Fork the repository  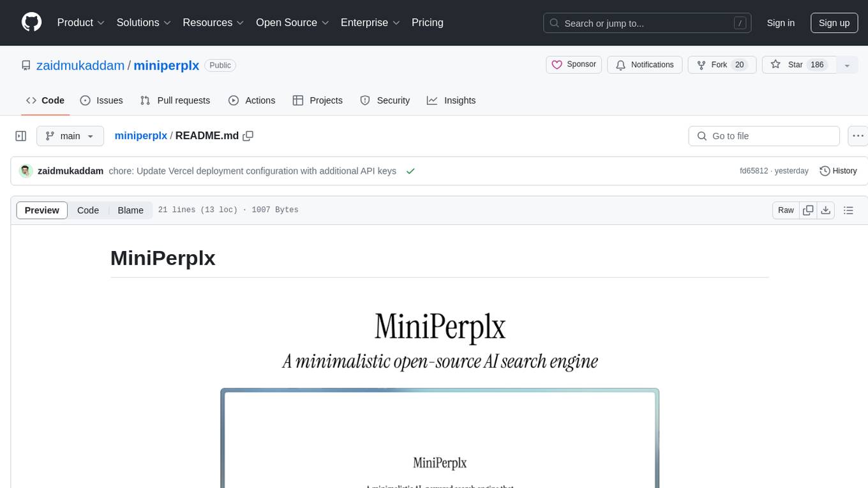[x=722, y=65]
